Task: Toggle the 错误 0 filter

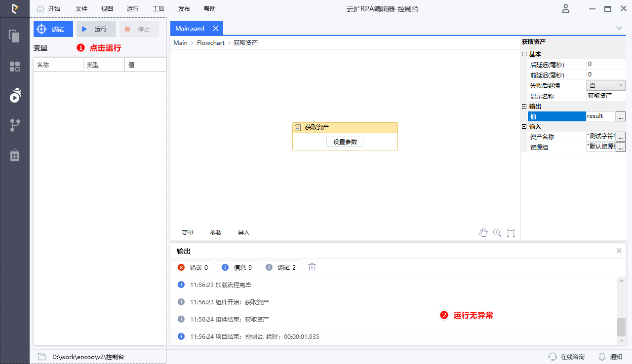Action: [193, 267]
